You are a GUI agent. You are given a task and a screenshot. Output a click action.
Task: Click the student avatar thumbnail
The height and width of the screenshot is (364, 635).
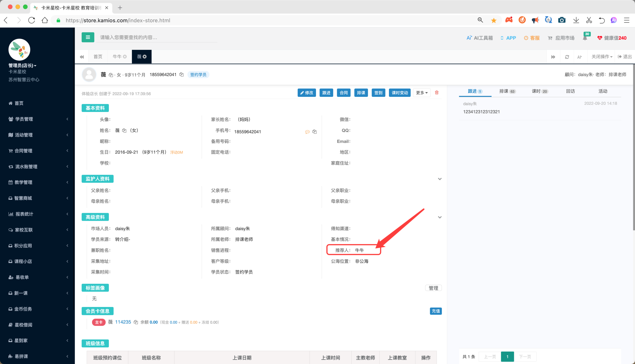(x=89, y=75)
